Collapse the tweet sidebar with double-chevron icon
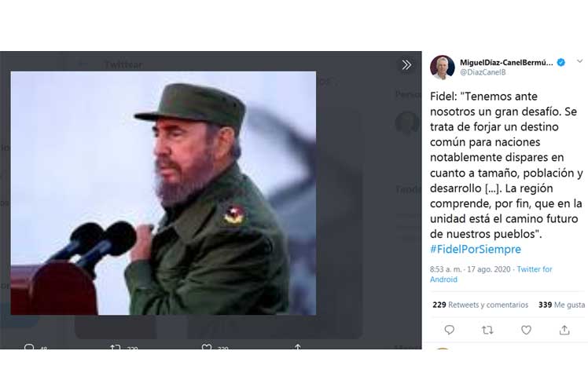This screenshot has width=588, height=391. 406,65
